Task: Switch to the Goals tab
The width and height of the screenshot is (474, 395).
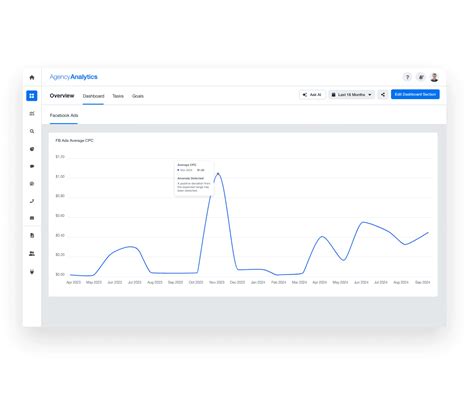Action: click(138, 96)
